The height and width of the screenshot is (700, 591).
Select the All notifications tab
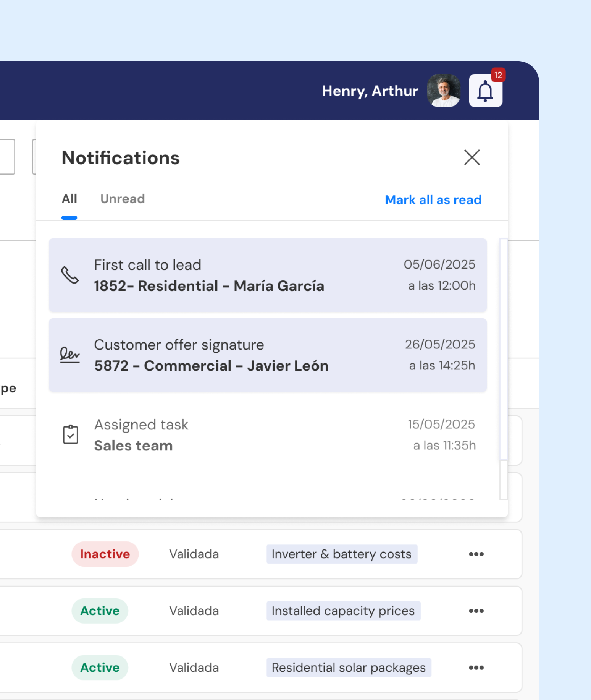click(x=69, y=199)
